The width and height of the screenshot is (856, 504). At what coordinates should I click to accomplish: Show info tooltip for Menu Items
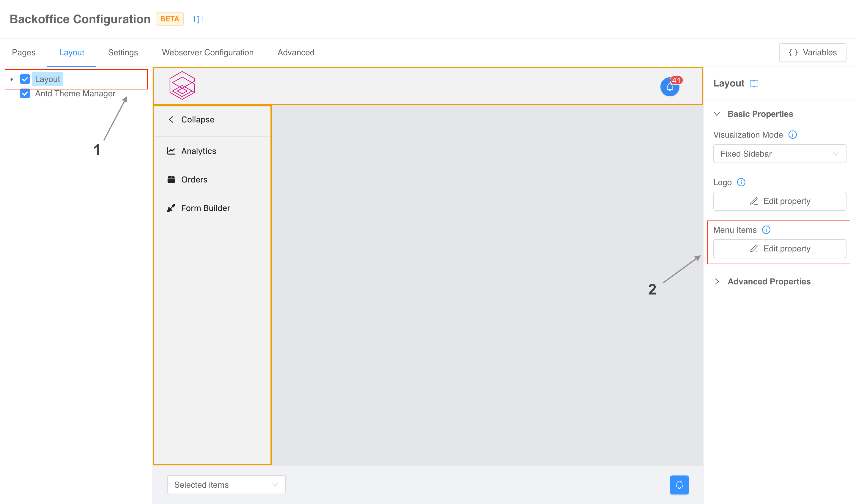(766, 230)
